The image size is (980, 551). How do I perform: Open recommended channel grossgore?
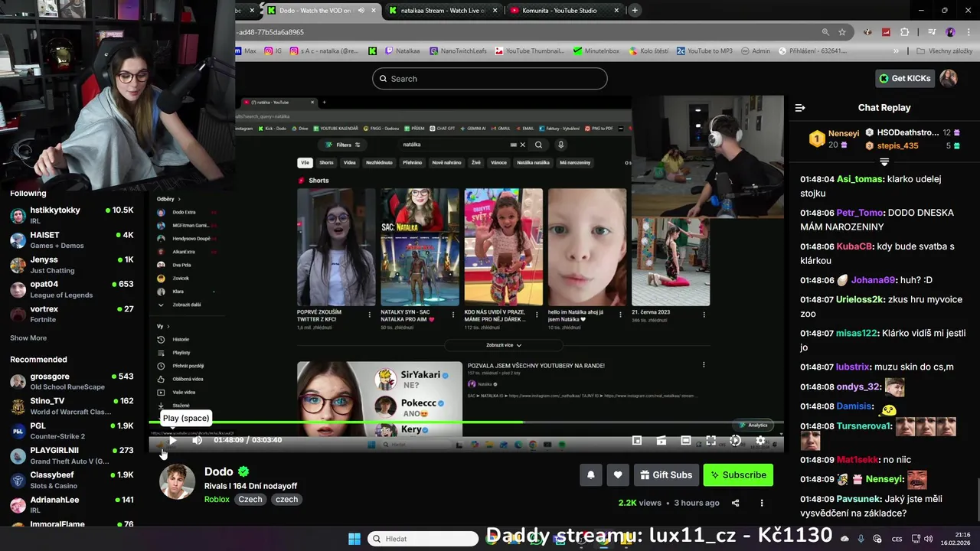coord(73,381)
